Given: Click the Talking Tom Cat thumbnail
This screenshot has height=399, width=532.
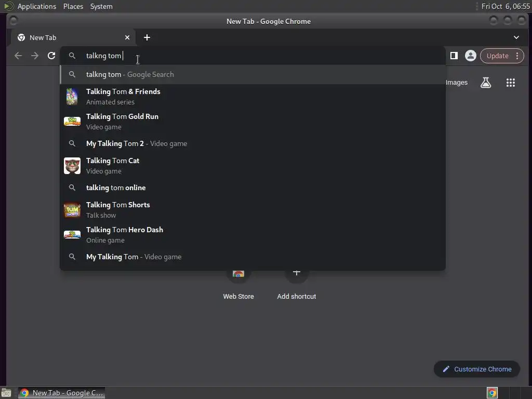Looking at the screenshot, I should (72, 166).
